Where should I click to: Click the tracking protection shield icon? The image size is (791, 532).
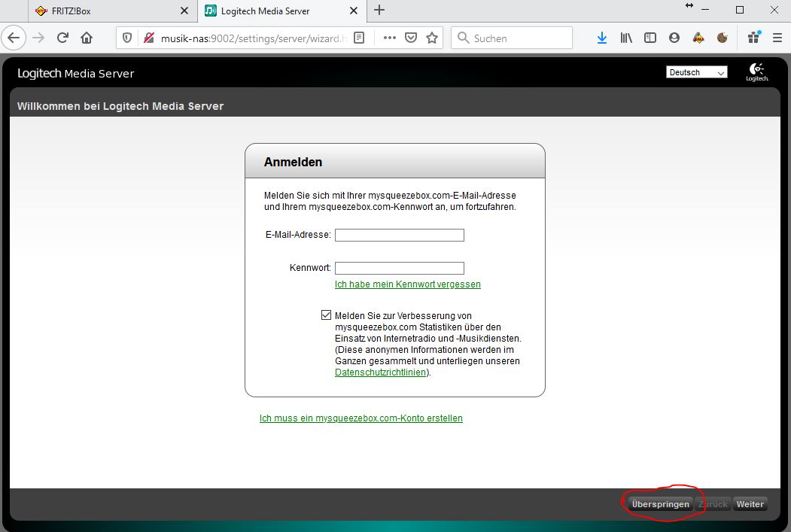tap(127, 38)
